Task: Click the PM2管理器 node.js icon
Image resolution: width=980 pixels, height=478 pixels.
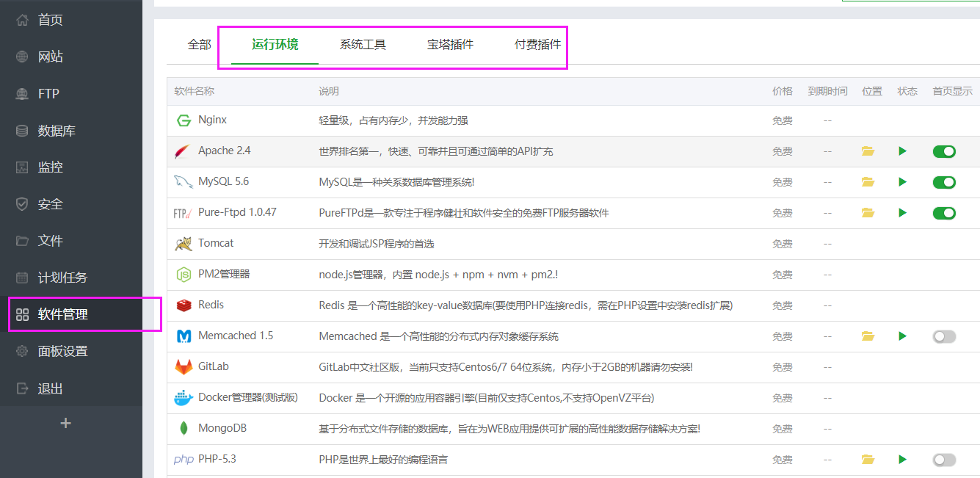Action: click(x=184, y=275)
